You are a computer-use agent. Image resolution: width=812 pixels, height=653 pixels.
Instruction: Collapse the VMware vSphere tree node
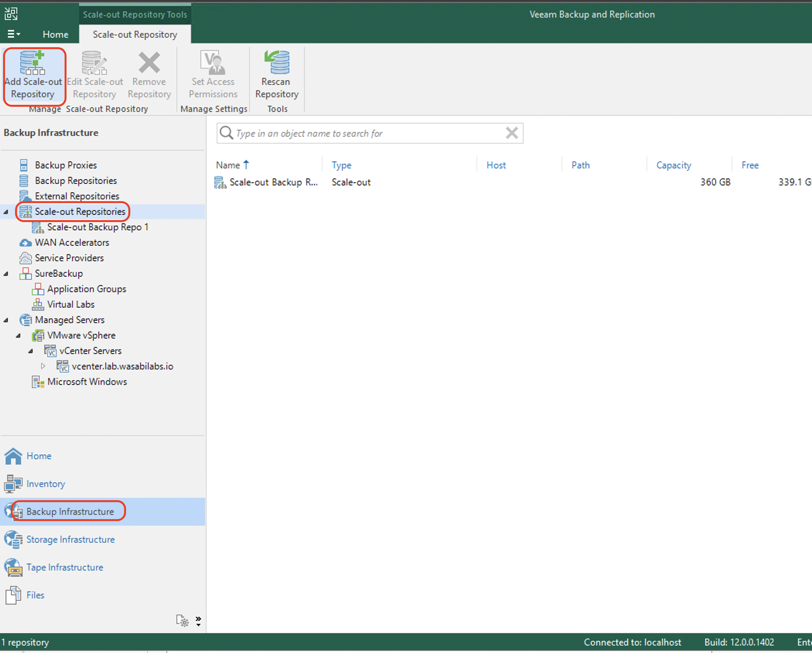pyautogui.click(x=18, y=336)
